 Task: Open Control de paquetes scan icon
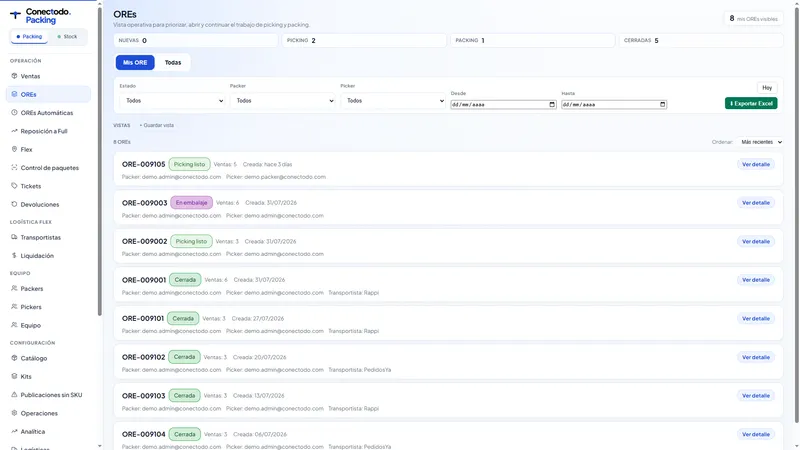click(x=14, y=168)
